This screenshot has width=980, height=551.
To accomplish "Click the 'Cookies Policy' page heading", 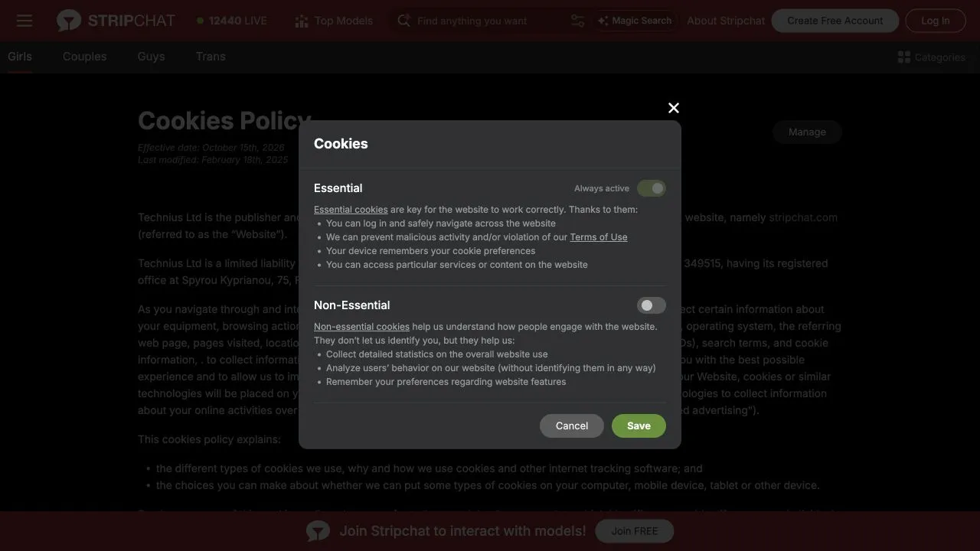I will pos(224,121).
